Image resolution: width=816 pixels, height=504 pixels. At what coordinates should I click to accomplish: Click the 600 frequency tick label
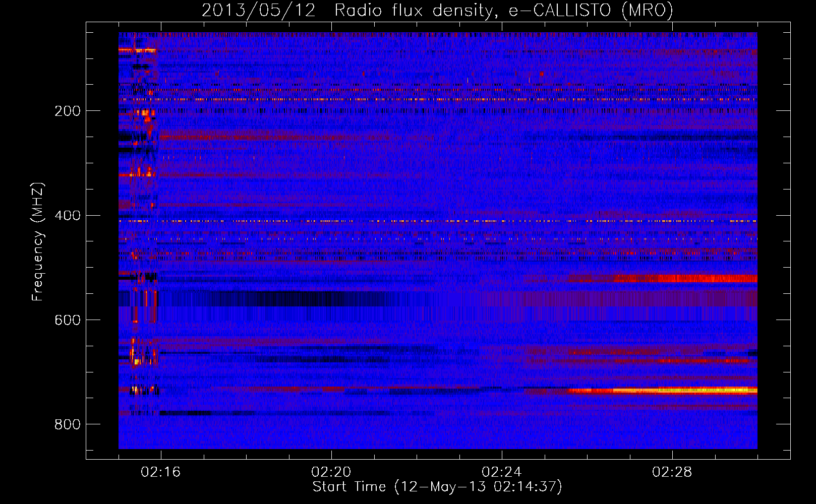(x=68, y=320)
